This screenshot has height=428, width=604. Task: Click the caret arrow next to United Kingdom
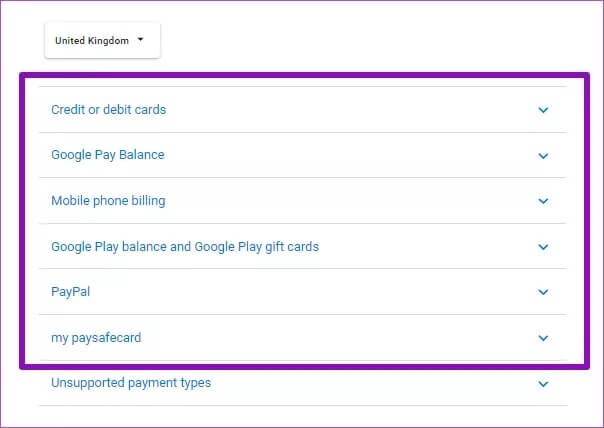140,41
